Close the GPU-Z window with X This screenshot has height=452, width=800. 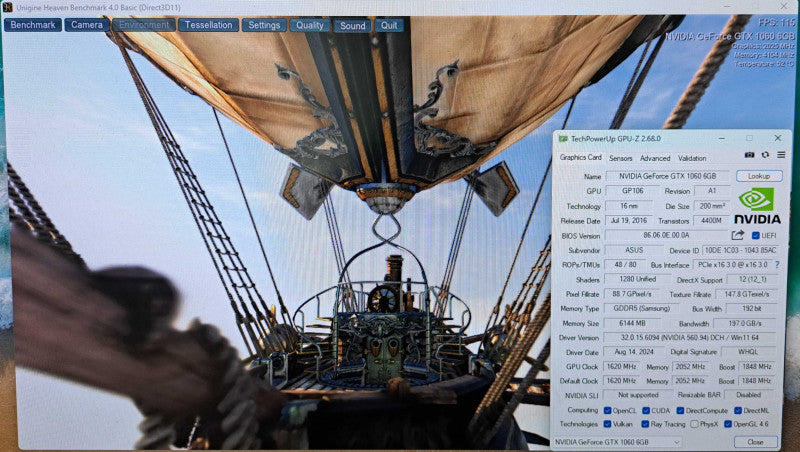tap(778, 138)
